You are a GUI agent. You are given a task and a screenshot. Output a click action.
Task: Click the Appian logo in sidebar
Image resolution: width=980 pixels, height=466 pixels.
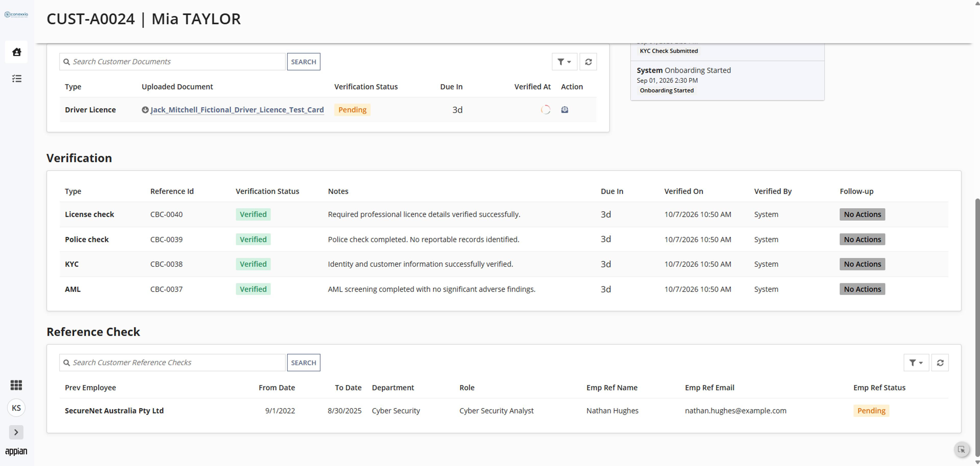tap(16, 451)
